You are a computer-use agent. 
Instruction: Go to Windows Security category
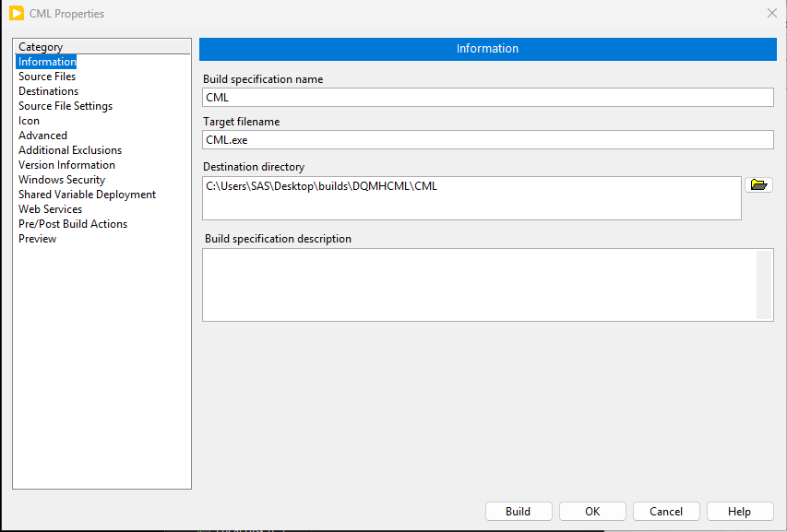point(62,180)
